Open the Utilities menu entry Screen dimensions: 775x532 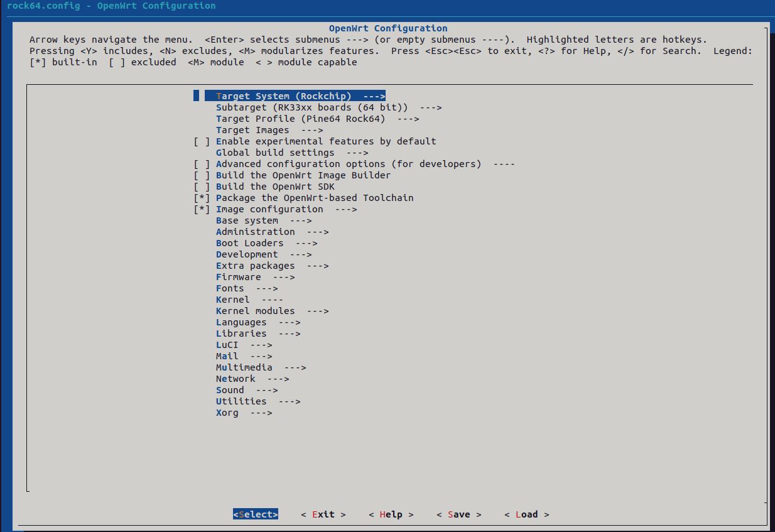257,401
